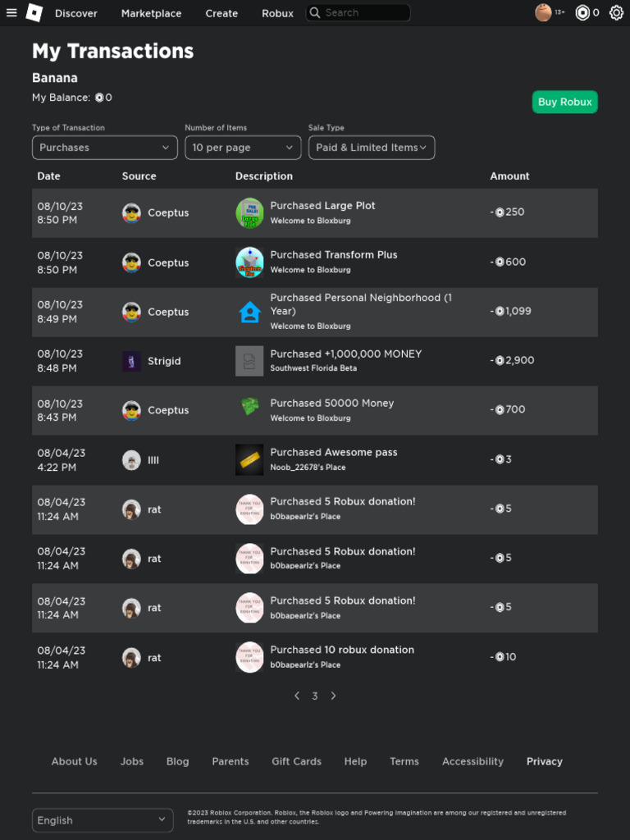Expand the Type of Transaction dropdown
The image size is (630, 840).
[x=104, y=148]
